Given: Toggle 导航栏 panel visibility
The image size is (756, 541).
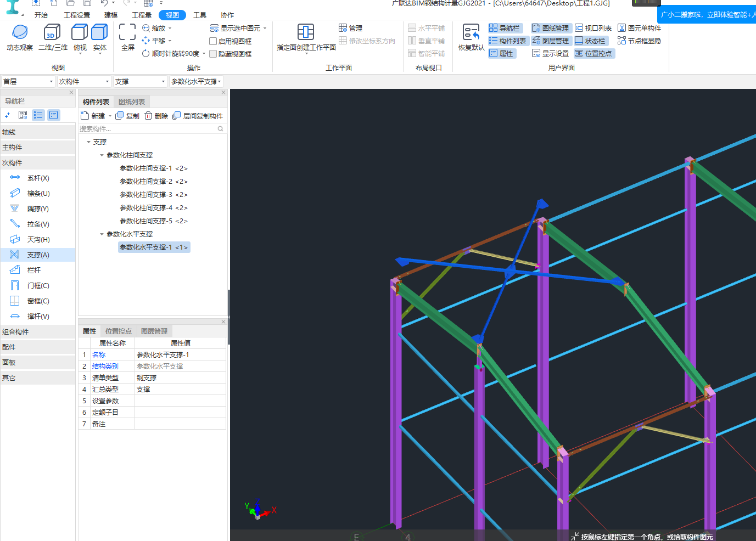Looking at the screenshot, I should coord(505,28).
